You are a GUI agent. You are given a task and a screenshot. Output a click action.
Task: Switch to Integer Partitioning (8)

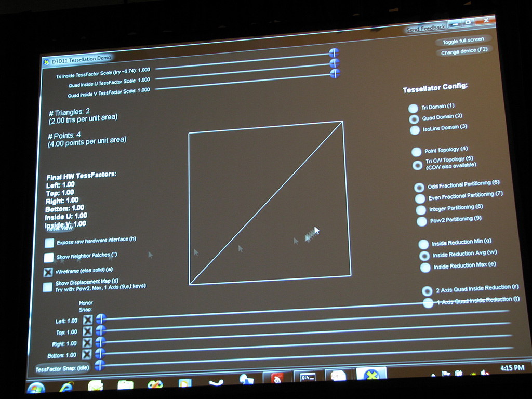pyautogui.click(x=421, y=210)
